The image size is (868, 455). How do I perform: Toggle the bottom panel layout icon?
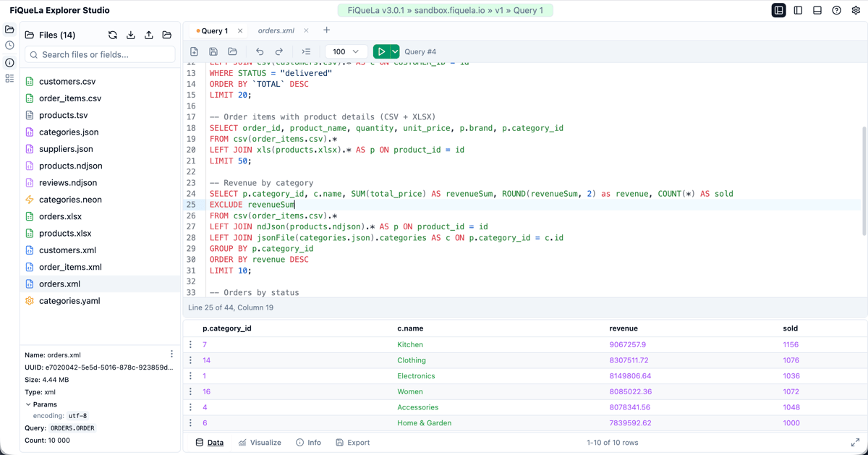coord(817,10)
